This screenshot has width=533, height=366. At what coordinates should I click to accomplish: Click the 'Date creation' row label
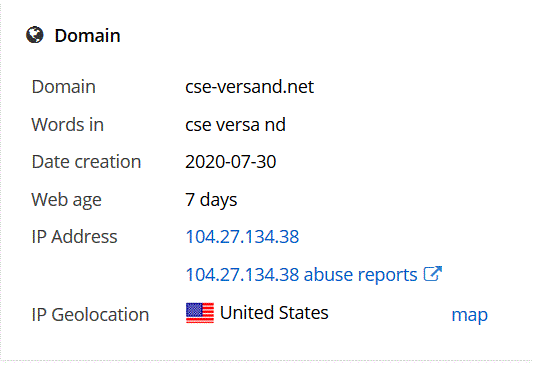tap(86, 161)
